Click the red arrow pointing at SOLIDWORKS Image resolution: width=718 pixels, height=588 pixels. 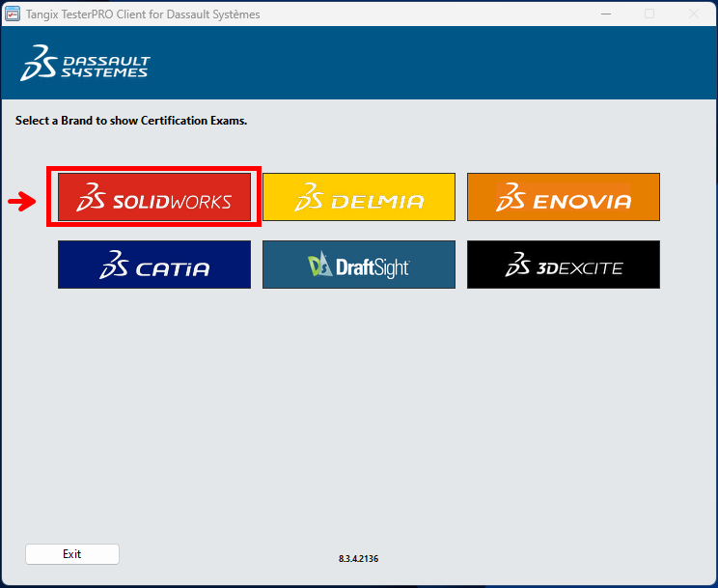(x=21, y=201)
